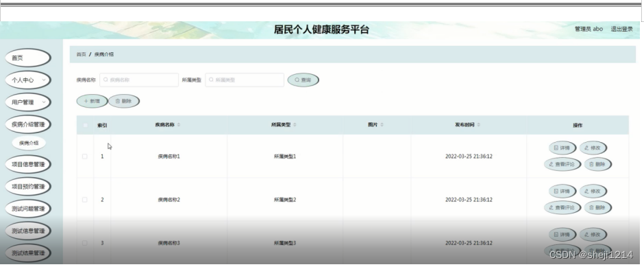644x267 pixels.
Task: Click row 1 timestamp 2022-03-25 21:36:12
Action: click(469, 156)
